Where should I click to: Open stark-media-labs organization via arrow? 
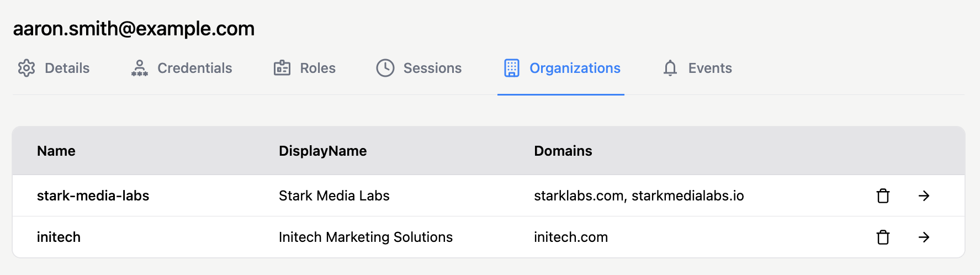pyautogui.click(x=924, y=196)
